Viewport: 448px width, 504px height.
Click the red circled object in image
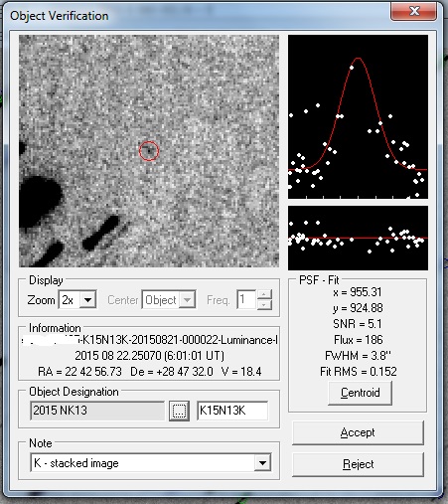coord(149,151)
